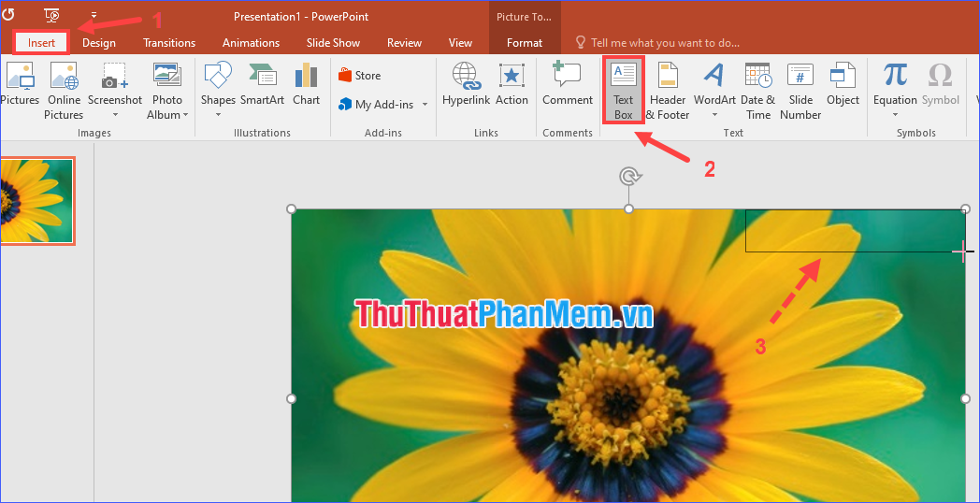Expand the Shapes dropdown arrow
The width and height of the screenshot is (980, 503).
218,115
